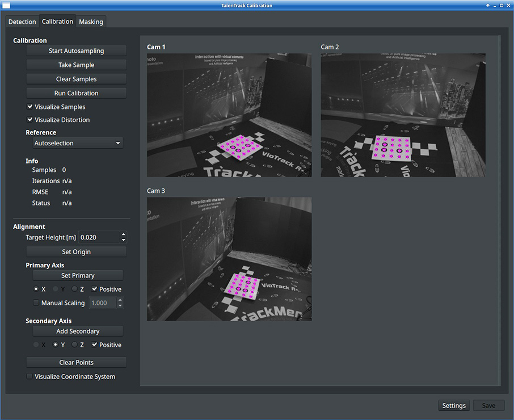
Task: Increase Target Height with up arrow
Action: click(x=123, y=234)
